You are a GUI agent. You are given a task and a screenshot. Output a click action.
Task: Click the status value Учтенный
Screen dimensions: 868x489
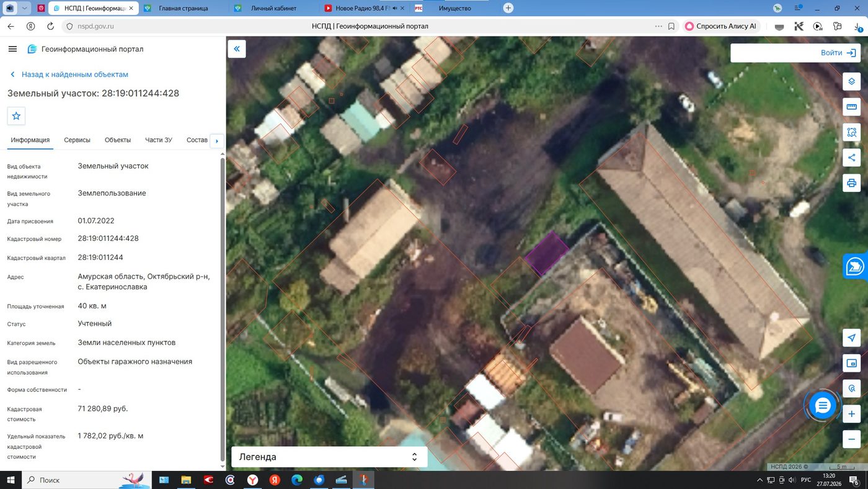(95, 323)
